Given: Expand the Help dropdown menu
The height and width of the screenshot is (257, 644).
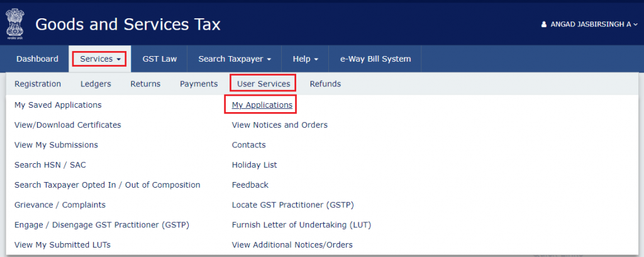Looking at the screenshot, I should tap(305, 59).
